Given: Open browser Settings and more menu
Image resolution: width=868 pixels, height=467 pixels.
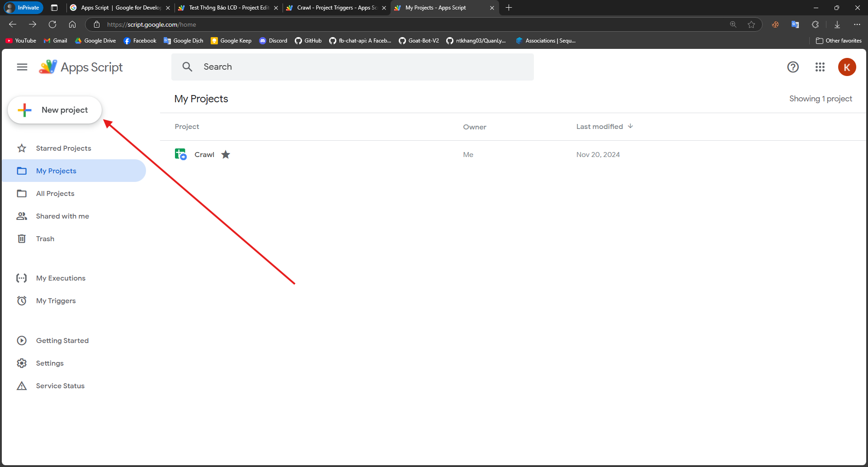Looking at the screenshot, I should click(x=857, y=24).
